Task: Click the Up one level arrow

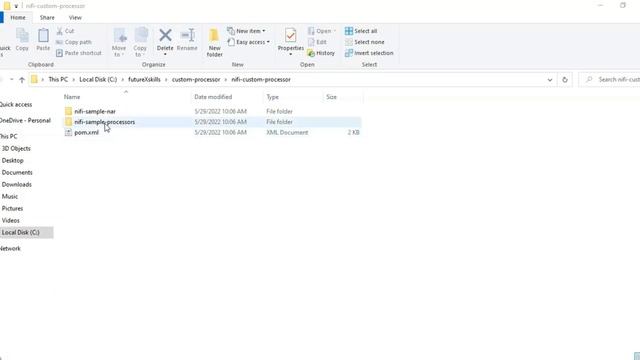Action: (22, 80)
